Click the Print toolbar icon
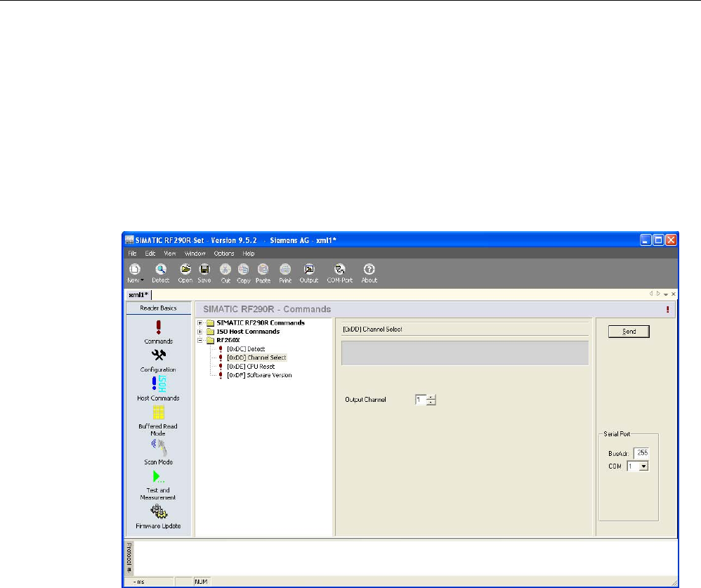The width and height of the screenshot is (701, 588). pos(285,269)
